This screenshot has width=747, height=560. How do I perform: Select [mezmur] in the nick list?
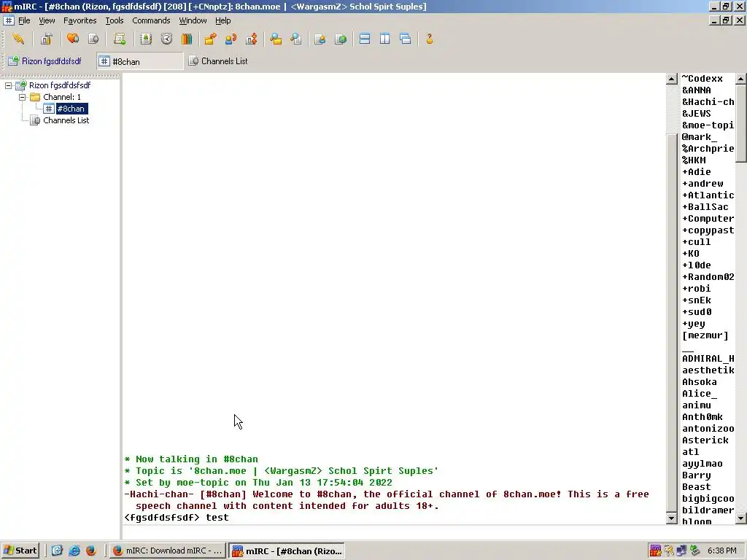(x=705, y=335)
